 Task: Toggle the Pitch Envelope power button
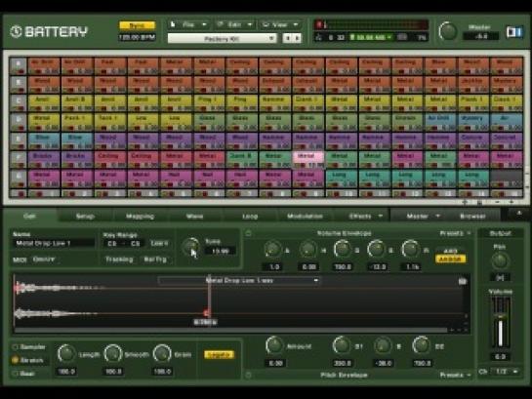[x=248, y=375]
